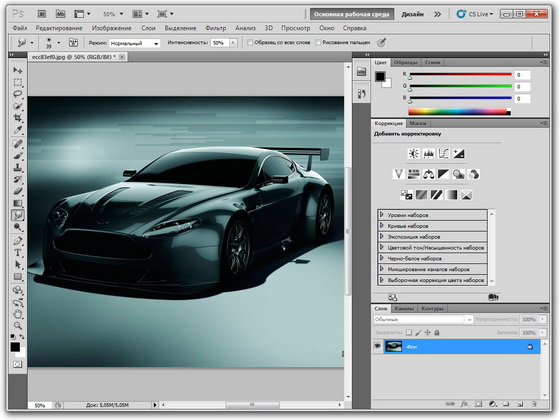Switch to the Каналы tab
Image resolution: width=560 pixels, height=420 pixels.
coord(404,309)
